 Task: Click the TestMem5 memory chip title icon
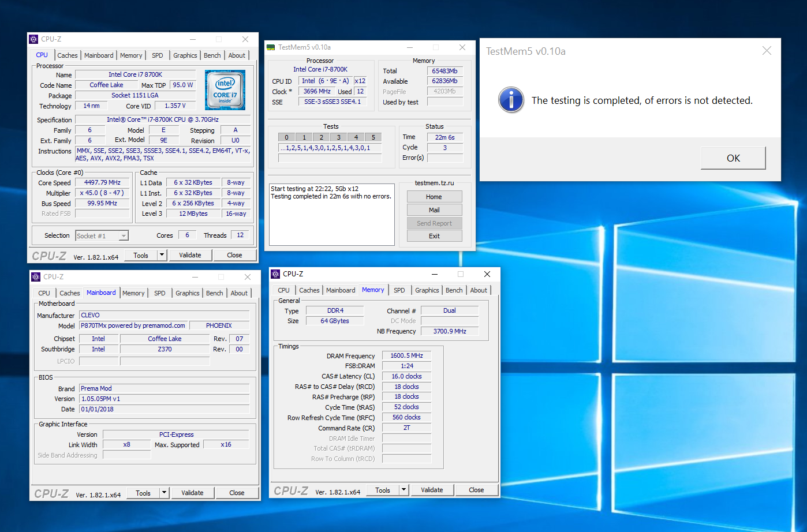[271, 47]
